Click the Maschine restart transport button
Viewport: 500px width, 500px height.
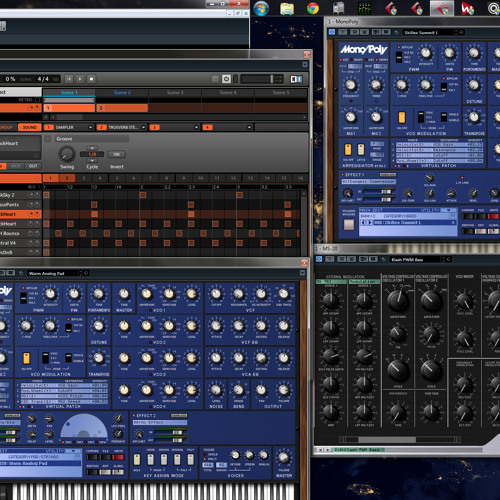pyautogui.click(x=69, y=79)
